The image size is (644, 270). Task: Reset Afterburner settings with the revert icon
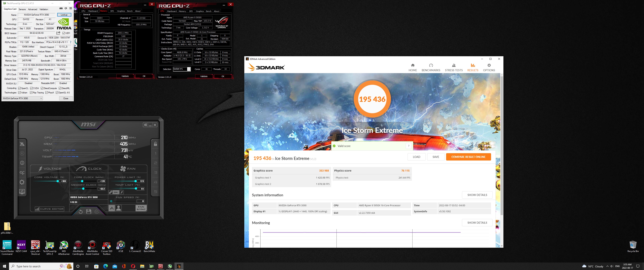(x=80, y=212)
